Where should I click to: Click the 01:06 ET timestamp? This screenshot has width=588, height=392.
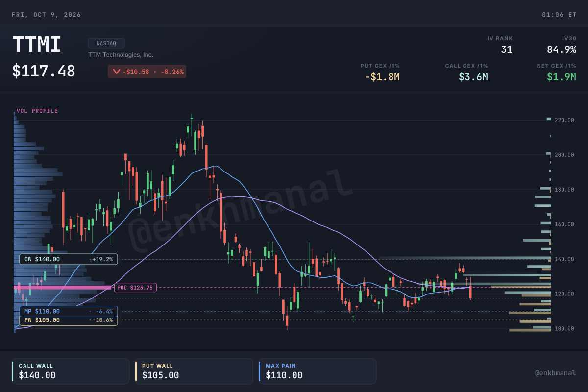559,15
